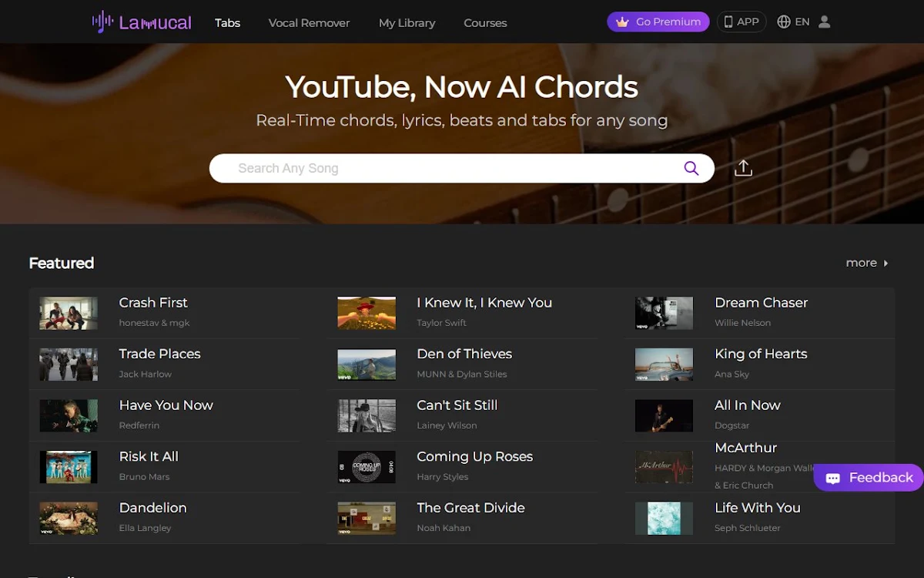924x578 pixels.
Task: Click the Featured section heading
Action: tap(62, 263)
